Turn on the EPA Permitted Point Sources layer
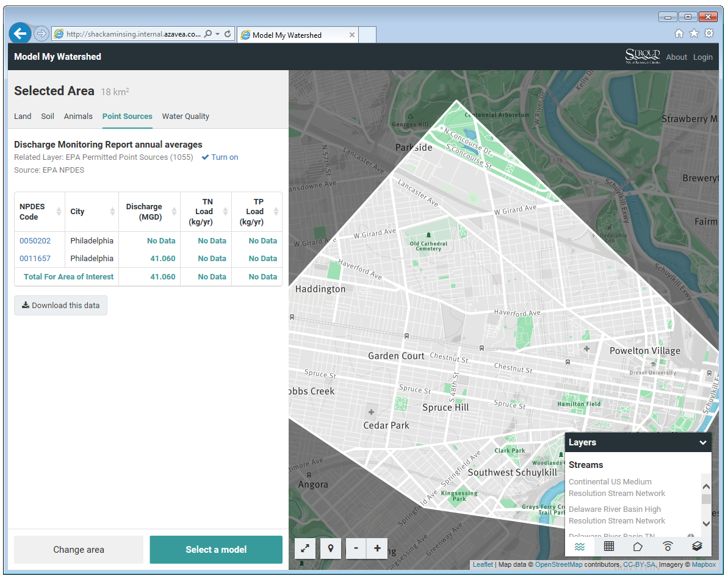Viewport: 728px width, 579px height. coord(220,157)
